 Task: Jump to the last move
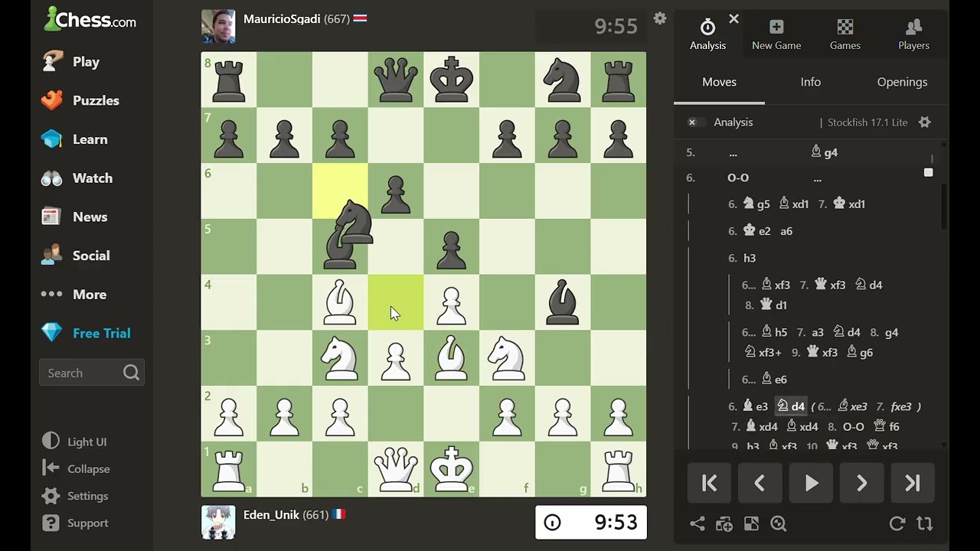(913, 483)
